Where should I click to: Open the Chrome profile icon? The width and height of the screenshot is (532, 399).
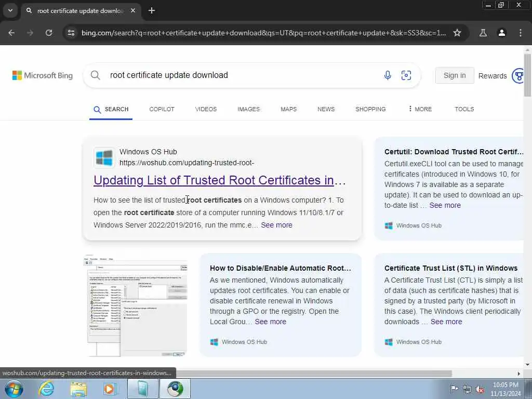click(x=502, y=33)
